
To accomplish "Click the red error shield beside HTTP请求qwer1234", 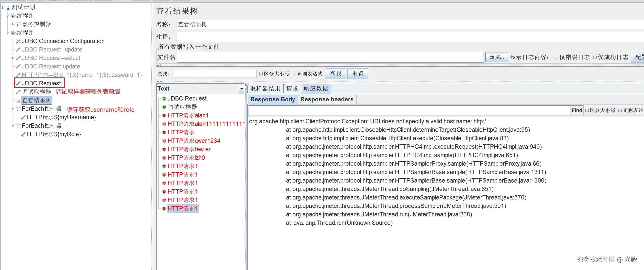I will 164,141.
